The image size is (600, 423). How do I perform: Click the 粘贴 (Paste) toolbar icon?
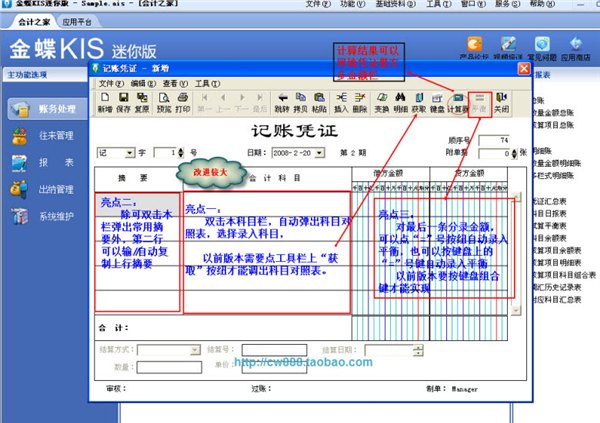coord(319,103)
